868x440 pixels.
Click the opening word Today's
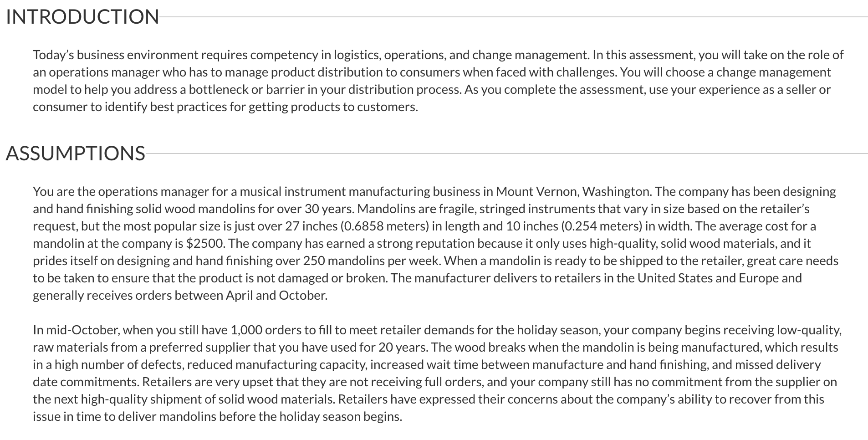point(53,55)
